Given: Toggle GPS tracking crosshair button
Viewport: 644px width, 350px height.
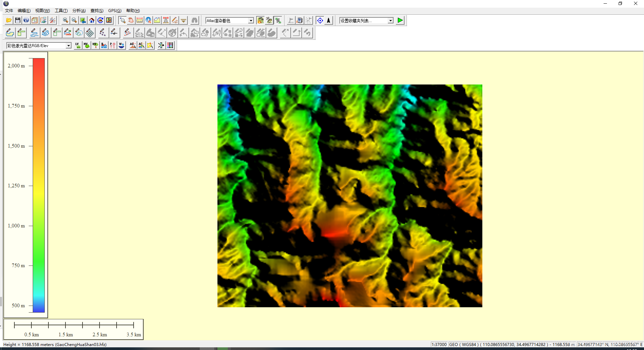Looking at the screenshot, I should click(x=320, y=20).
